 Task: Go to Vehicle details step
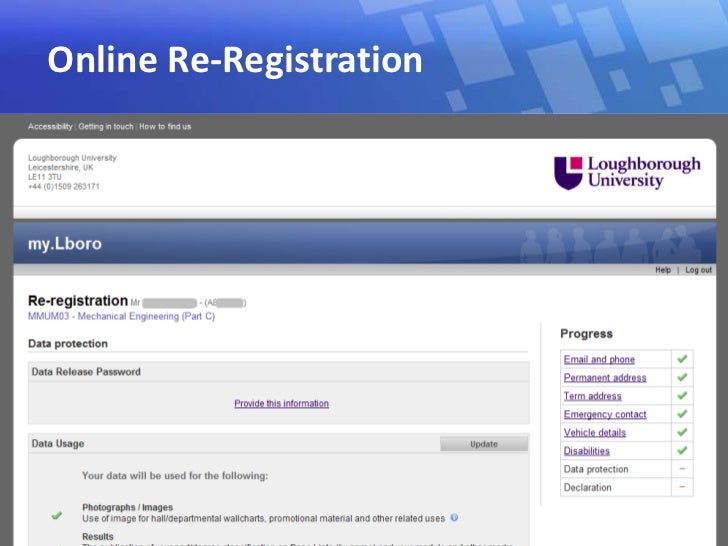click(595, 433)
